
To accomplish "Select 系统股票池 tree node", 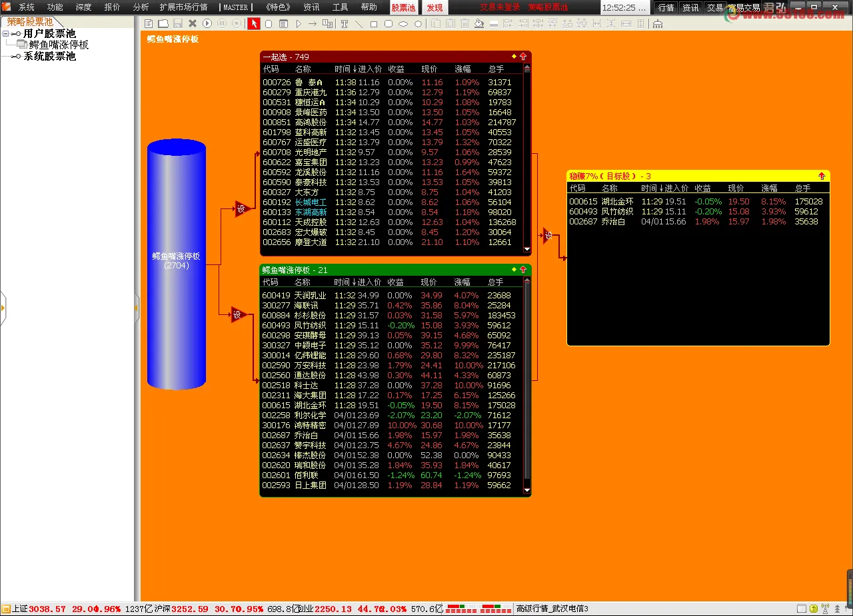I will coord(50,56).
